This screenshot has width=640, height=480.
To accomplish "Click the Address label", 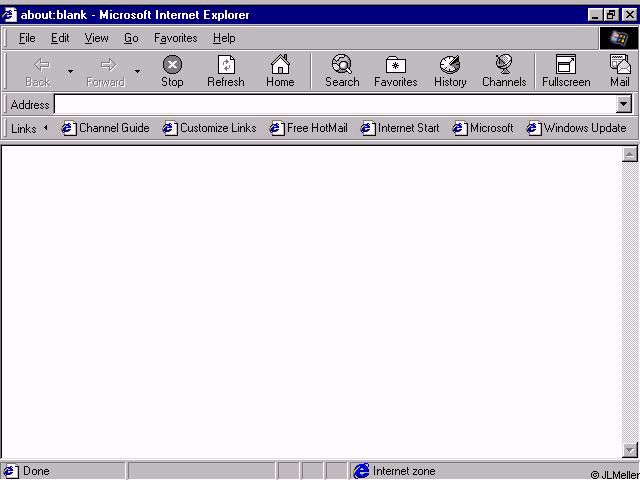I will point(30,105).
